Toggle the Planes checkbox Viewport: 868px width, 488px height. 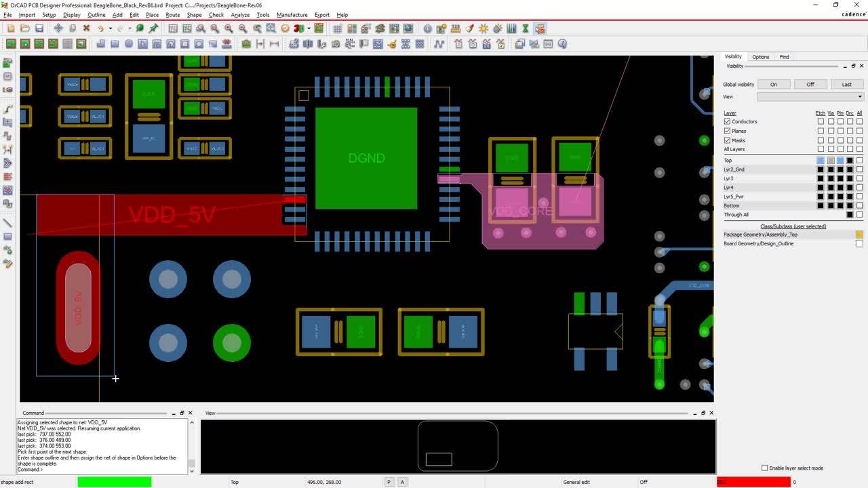(x=727, y=131)
